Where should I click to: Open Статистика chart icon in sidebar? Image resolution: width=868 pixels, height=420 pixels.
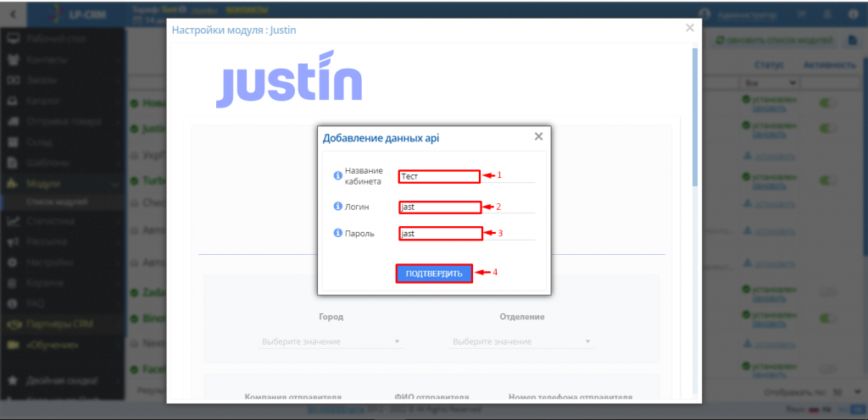[14, 221]
